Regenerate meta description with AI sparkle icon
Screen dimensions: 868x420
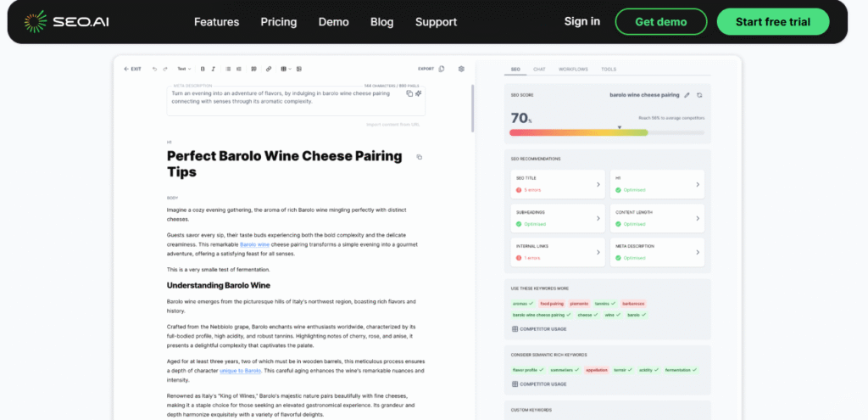[x=419, y=93]
